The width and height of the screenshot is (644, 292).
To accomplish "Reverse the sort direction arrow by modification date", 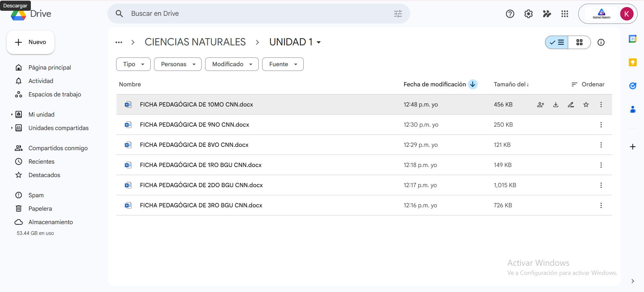I will pyautogui.click(x=473, y=84).
